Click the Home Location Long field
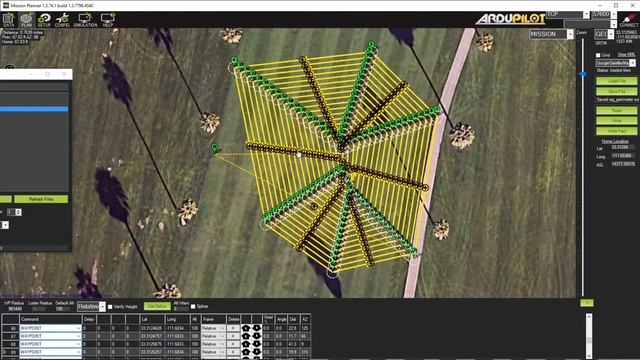 tap(622, 156)
